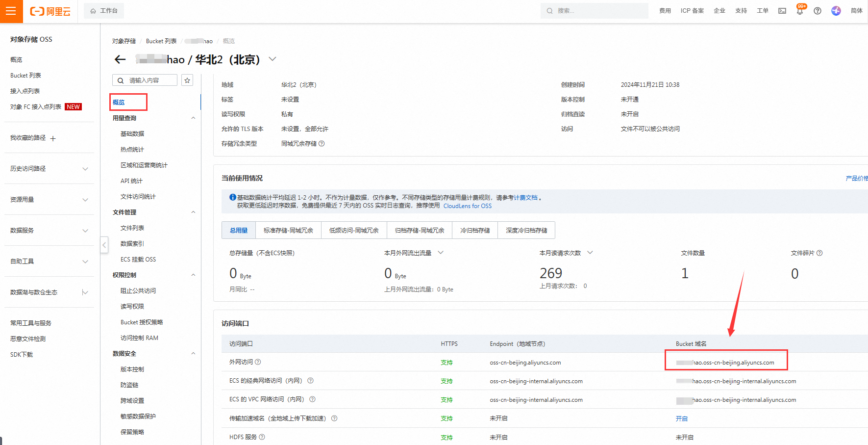Screen dimensions: 868x445
Task: Focus the 请输入内容 menu search box
Action: click(145, 80)
